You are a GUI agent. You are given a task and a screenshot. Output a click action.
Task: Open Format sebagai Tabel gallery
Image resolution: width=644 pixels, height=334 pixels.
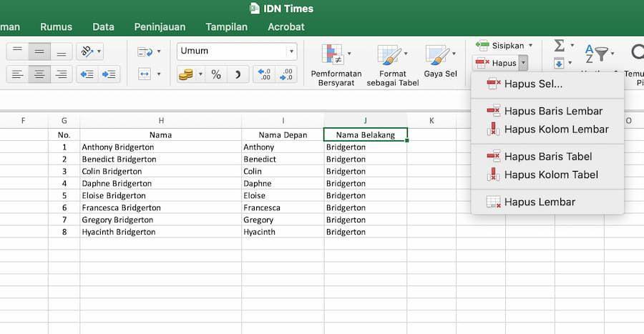(392, 65)
